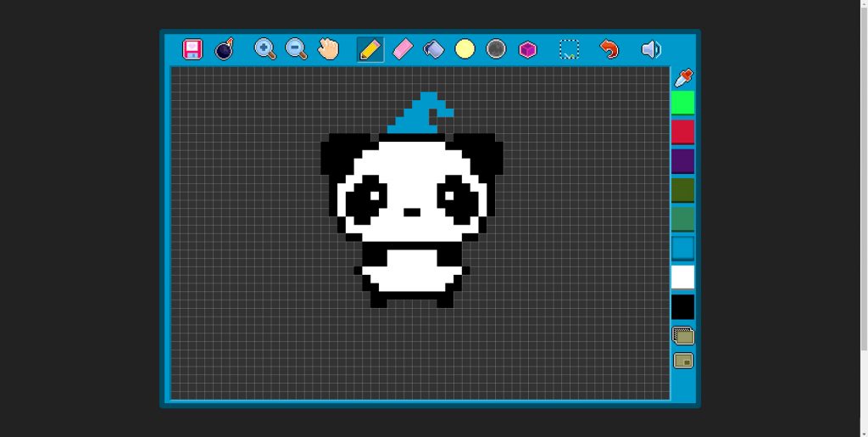Choose the teal green color swatch
Image resolution: width=868 pixels, height=437 pixels.
682,219
